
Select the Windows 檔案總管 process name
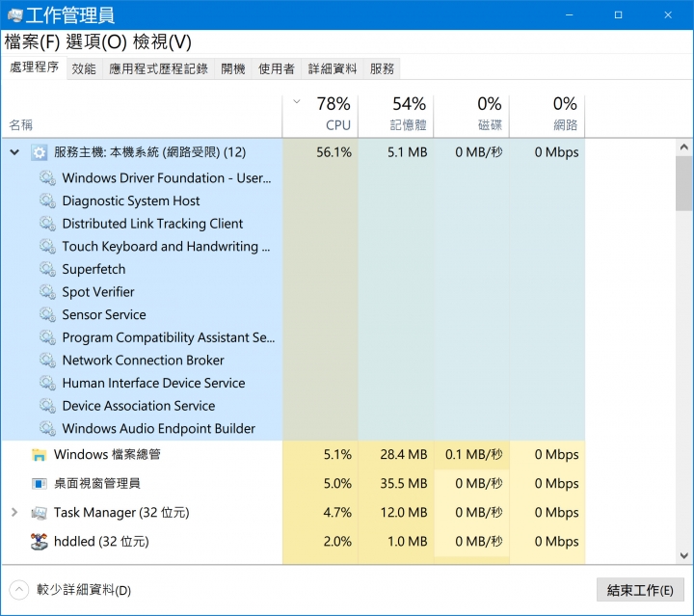point(107,455)
